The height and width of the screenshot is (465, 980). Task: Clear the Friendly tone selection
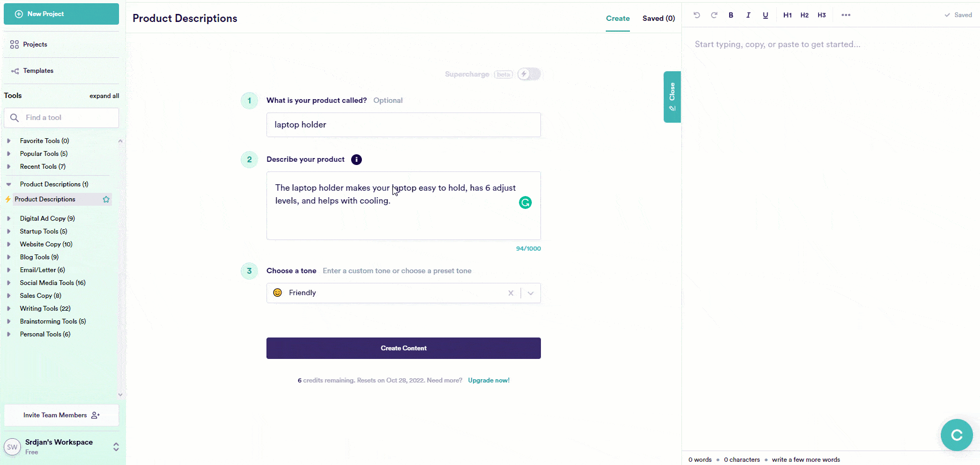click(x=511, y=293)
